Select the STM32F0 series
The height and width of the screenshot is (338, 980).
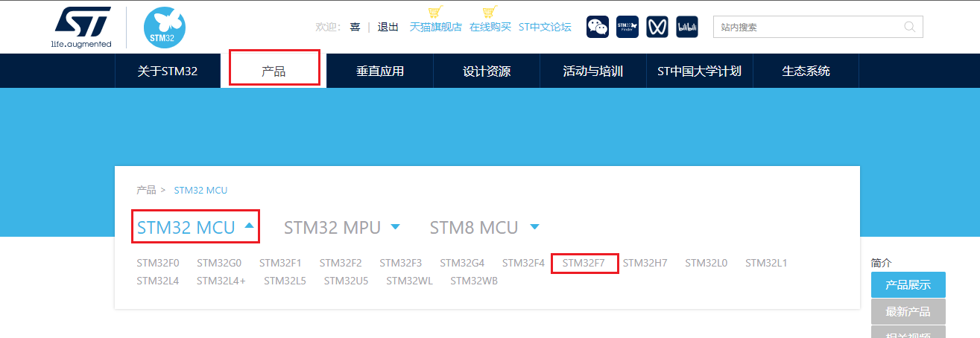158,263
